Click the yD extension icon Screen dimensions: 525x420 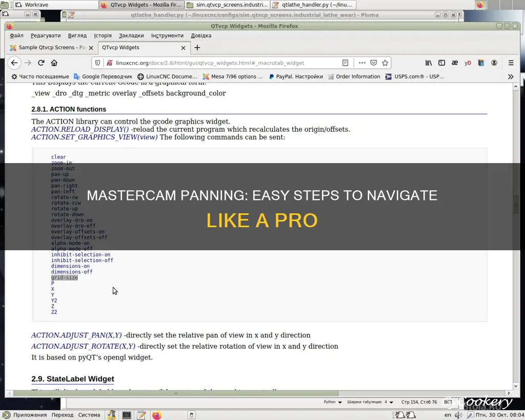point(468,63)
